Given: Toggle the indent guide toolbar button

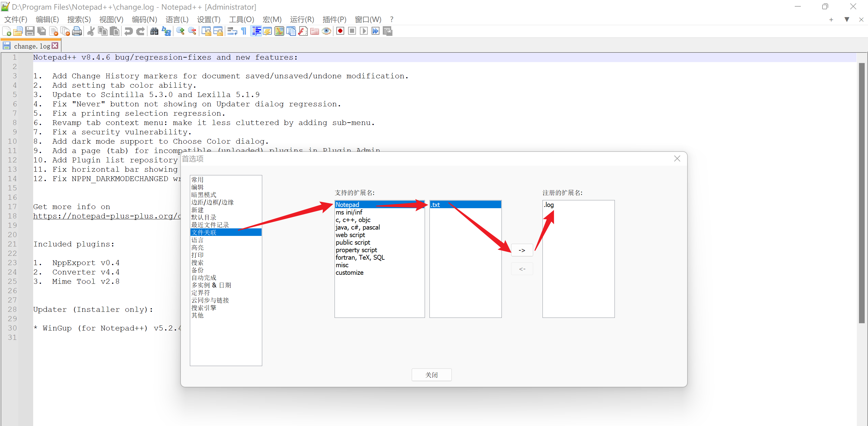Looking at the screenshot, I should pyautogui.click(x=256, y=31).
